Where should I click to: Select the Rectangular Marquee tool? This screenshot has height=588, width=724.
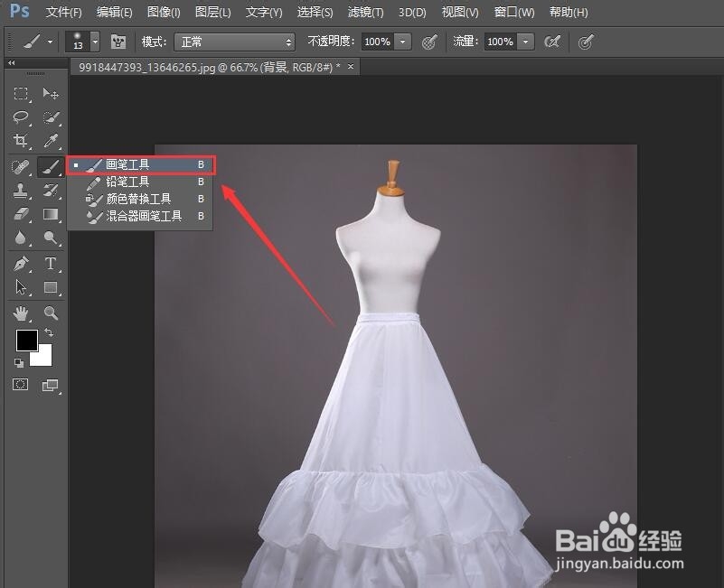(x=21, y=94)
